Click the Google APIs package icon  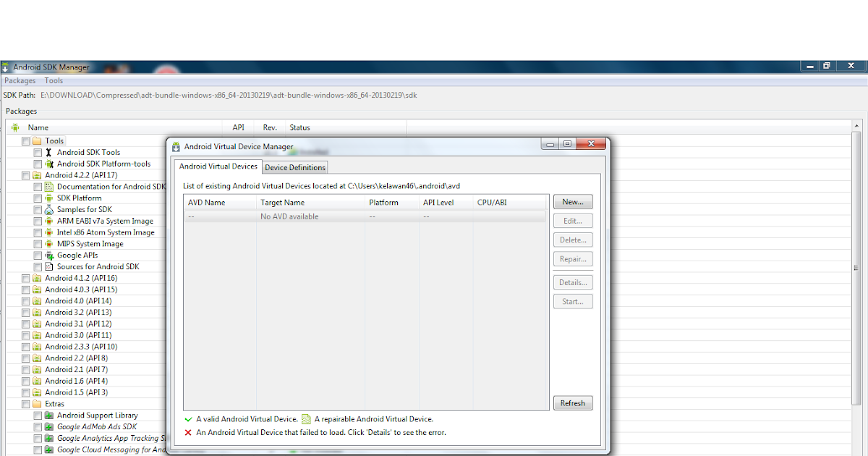pyautogui.click(x=48, y=256)
